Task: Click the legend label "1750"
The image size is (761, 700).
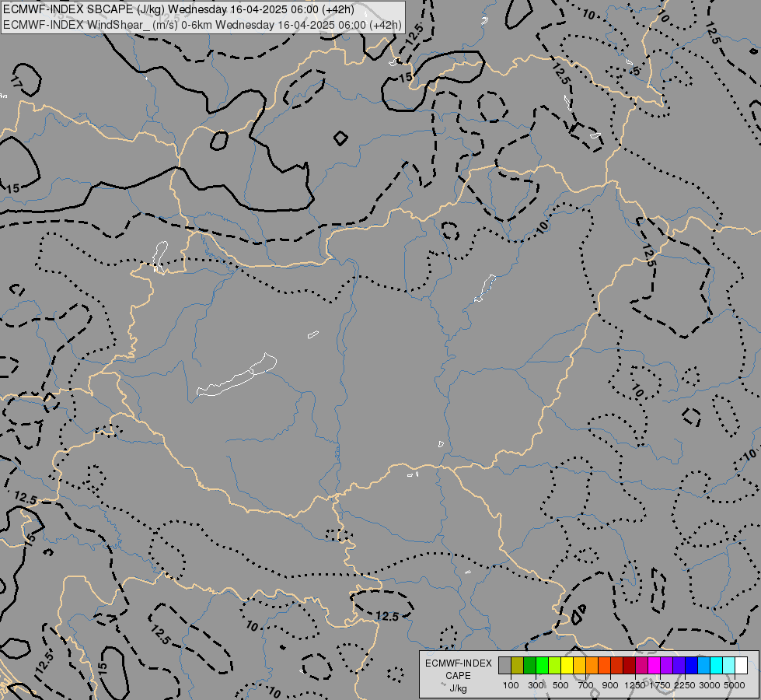Action: 660,685
